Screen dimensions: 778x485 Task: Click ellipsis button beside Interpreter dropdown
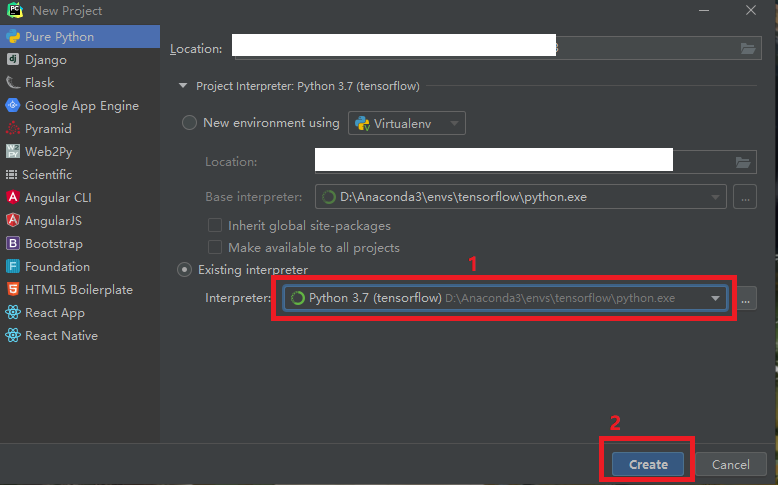tap(745, 298)
